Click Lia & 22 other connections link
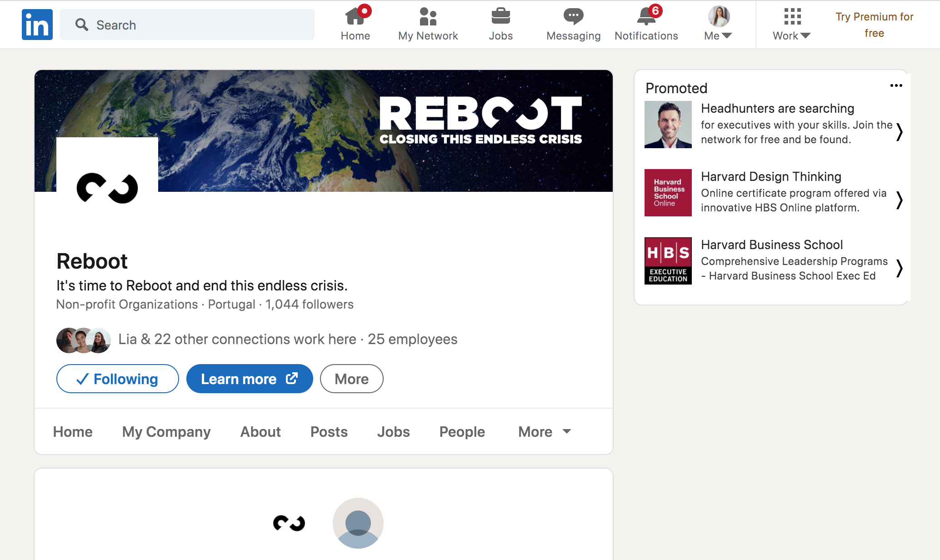This screenshot has width=940, height=560. [x=237, y=339]
